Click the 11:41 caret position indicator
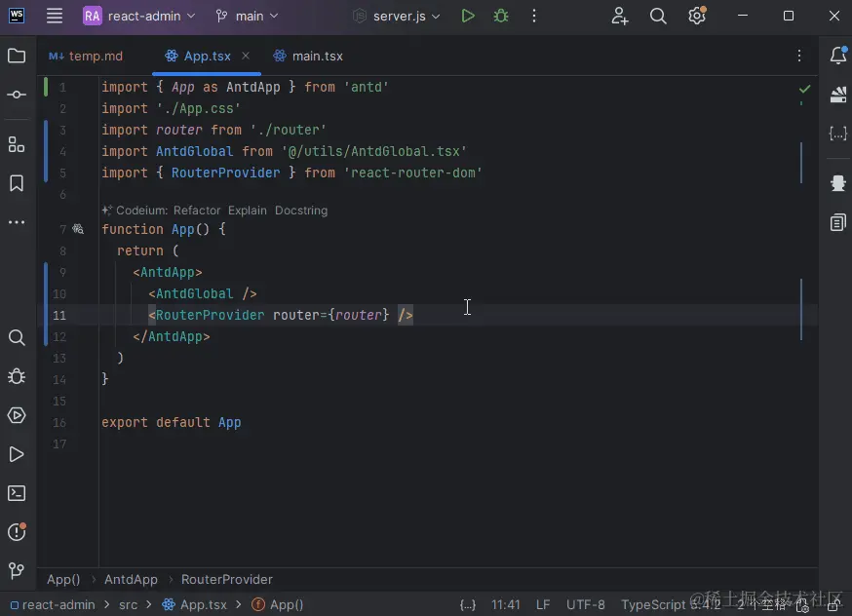This screenshot has height=616, width=852. pyautogui.click(x=505, y=604)
